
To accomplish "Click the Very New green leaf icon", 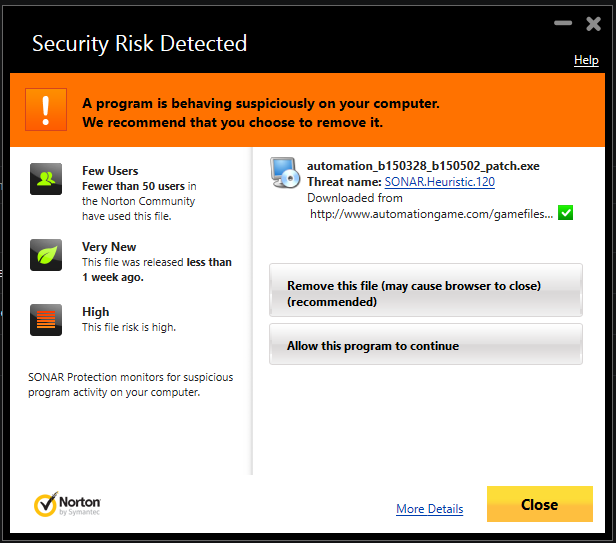I will [46, 255].
